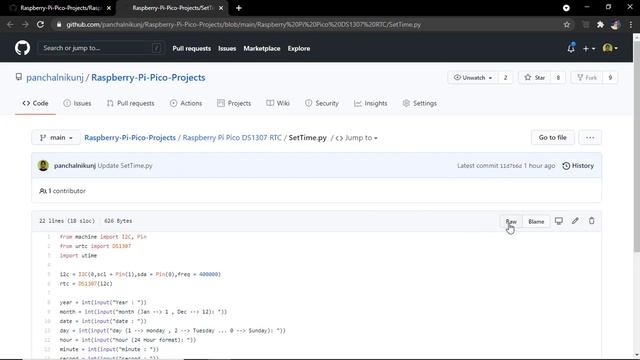This screenshot has height=360, width=640.
Task: Open the user avatar menu
Action: coord(610,48)
